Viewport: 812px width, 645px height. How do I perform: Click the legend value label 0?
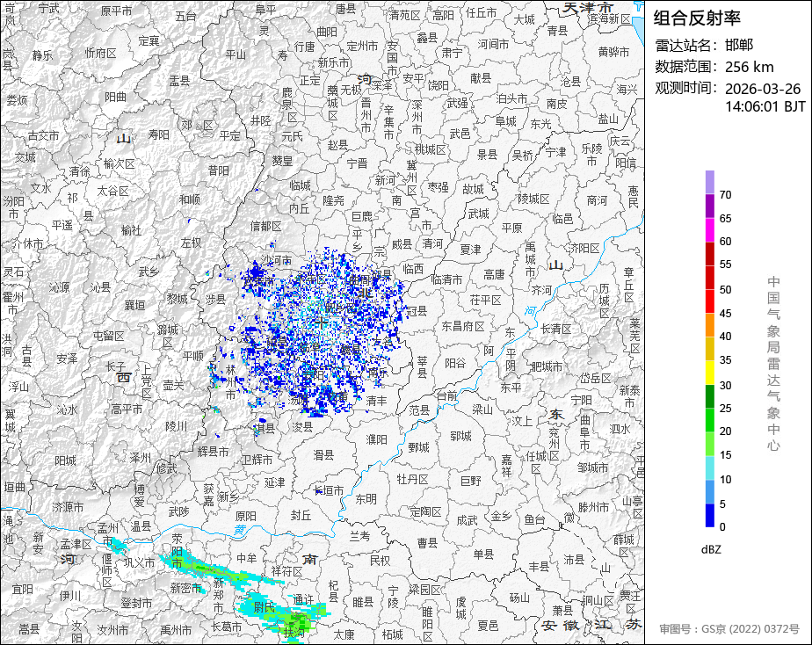[x=722, y=527]
